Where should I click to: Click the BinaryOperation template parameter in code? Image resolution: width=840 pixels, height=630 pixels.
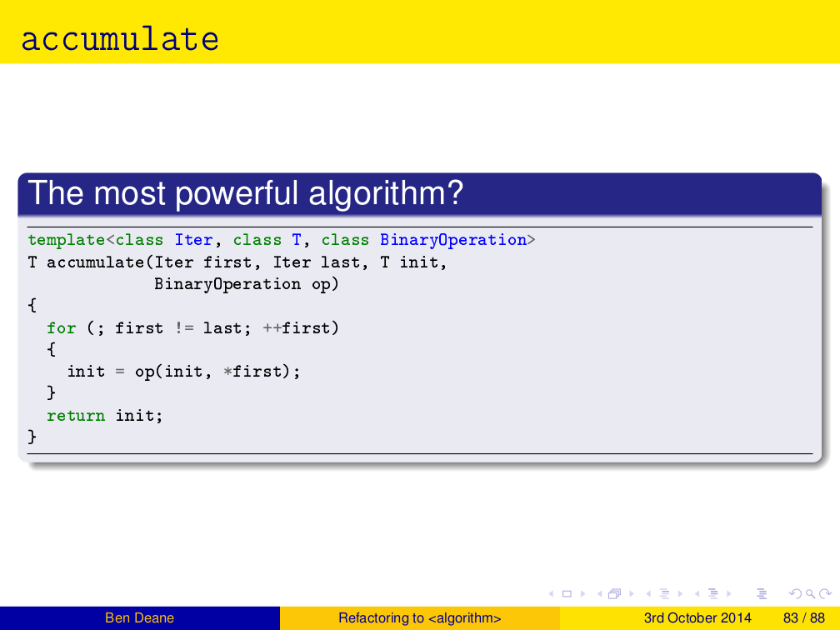coord(453,240)
